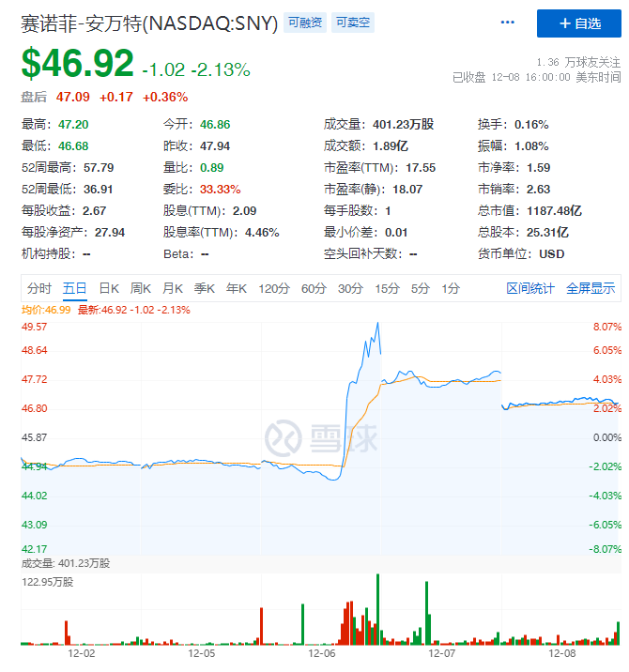
Task: Switch to the 季K chart tab
Action: (x=205, y=288)
